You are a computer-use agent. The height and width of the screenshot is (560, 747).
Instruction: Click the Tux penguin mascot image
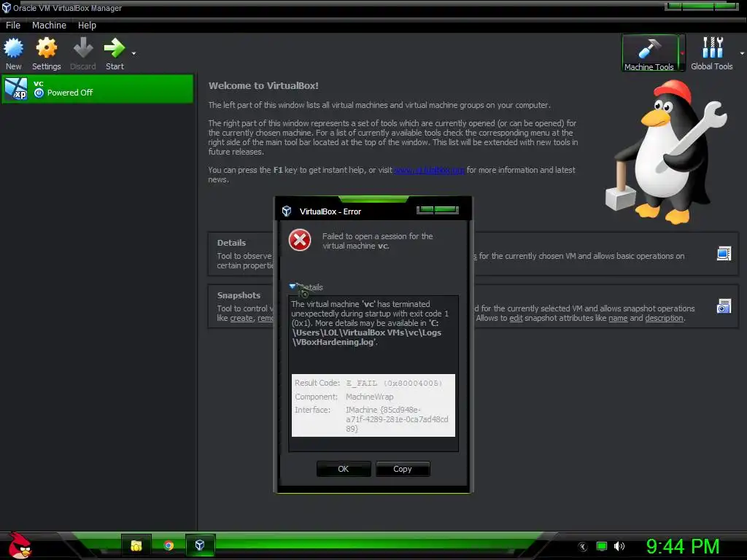pos(667,152)
